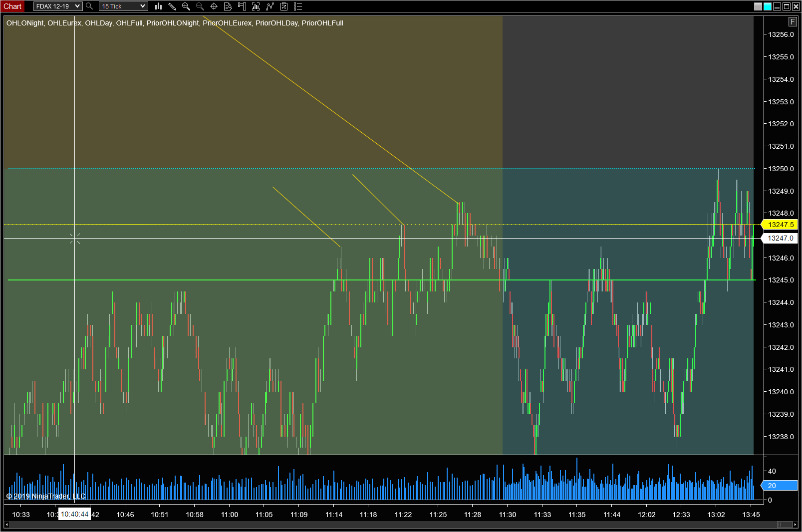The height and width of the screenshot is (532, 802).
Task: Click the OHLDay indicator label
Action: click(99, 23)
